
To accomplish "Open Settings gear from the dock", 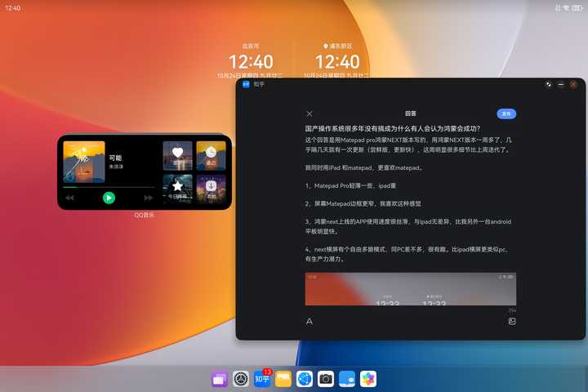I will tap(241, 379).
